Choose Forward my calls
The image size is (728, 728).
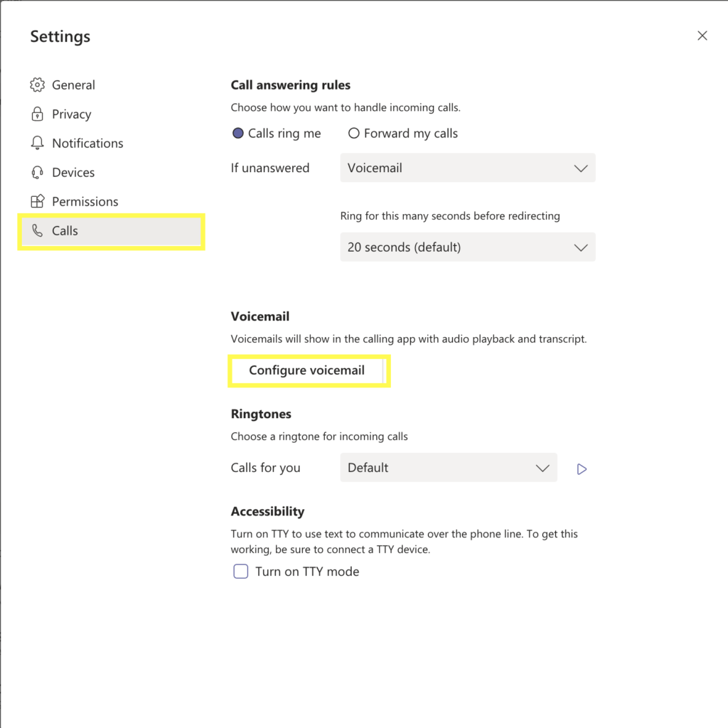coord(353,133)
